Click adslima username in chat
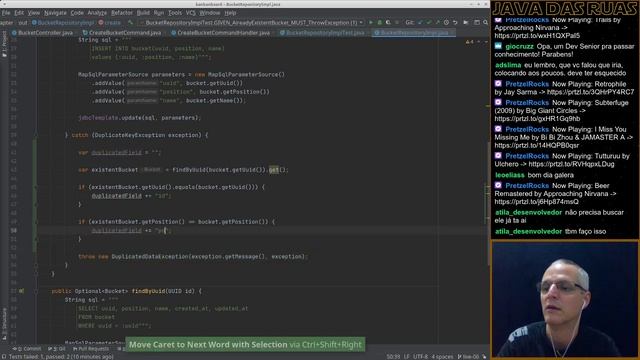This screenshot has height=360, width=640. click(508, 65)
